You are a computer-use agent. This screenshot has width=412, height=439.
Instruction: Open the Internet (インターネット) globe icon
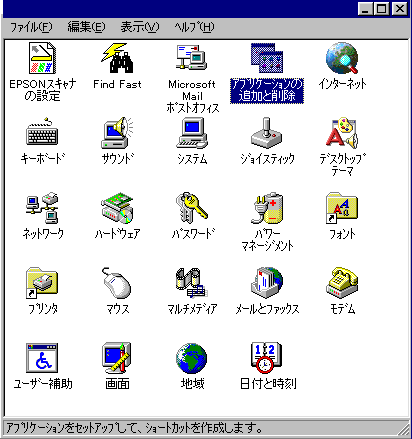coord(342,58)
